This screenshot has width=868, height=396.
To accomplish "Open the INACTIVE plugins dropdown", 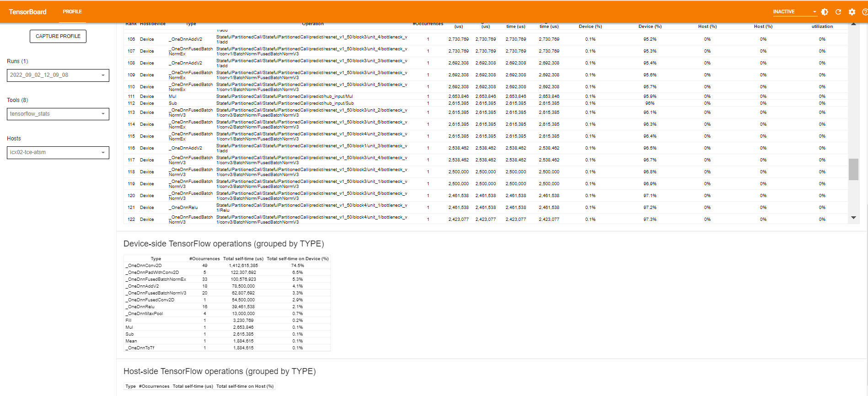I will (794, 12).
